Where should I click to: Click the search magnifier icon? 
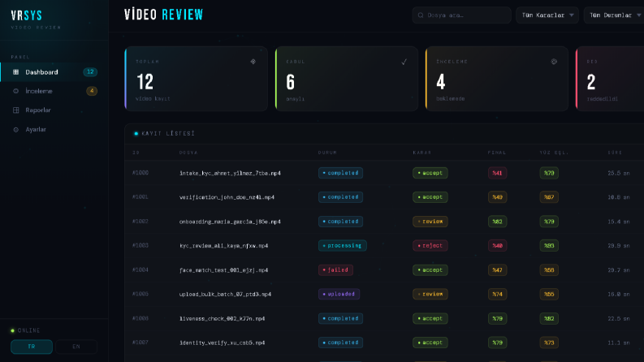tap(421, 15)
